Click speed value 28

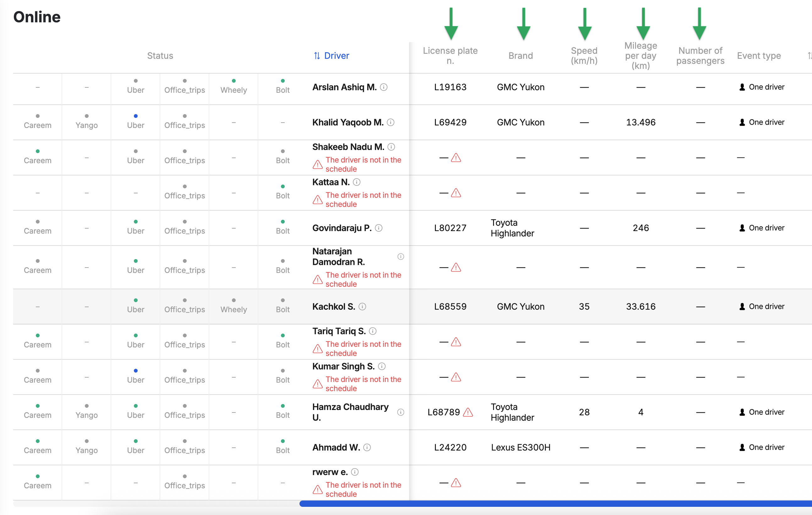584,412
